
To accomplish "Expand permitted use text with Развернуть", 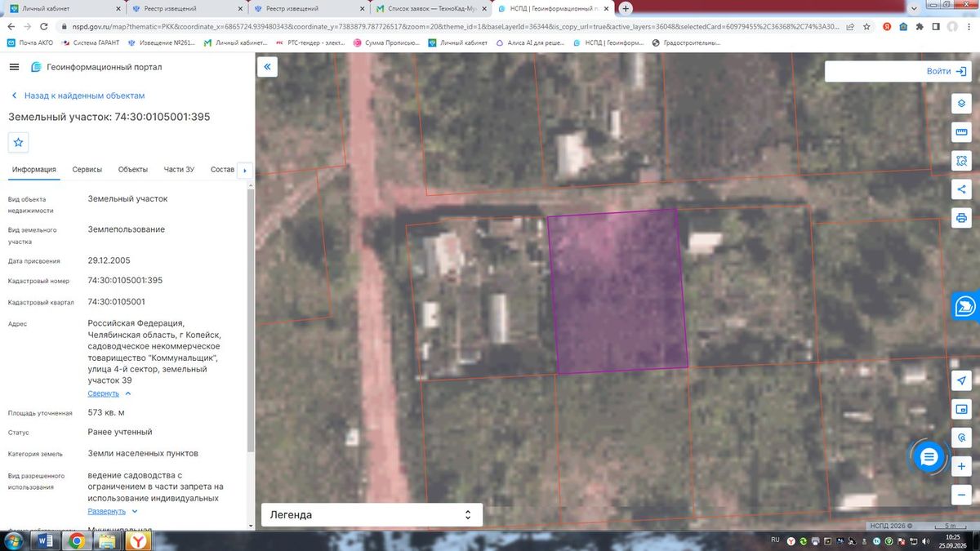I will [107, 511].
